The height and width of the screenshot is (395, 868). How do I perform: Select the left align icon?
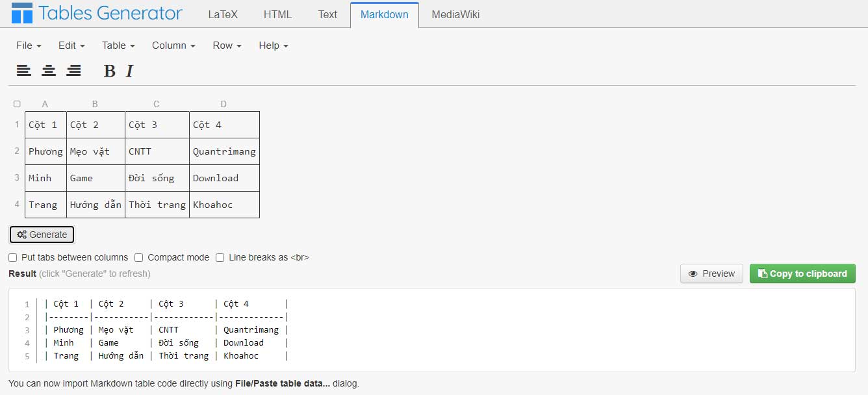click(24, 70)
